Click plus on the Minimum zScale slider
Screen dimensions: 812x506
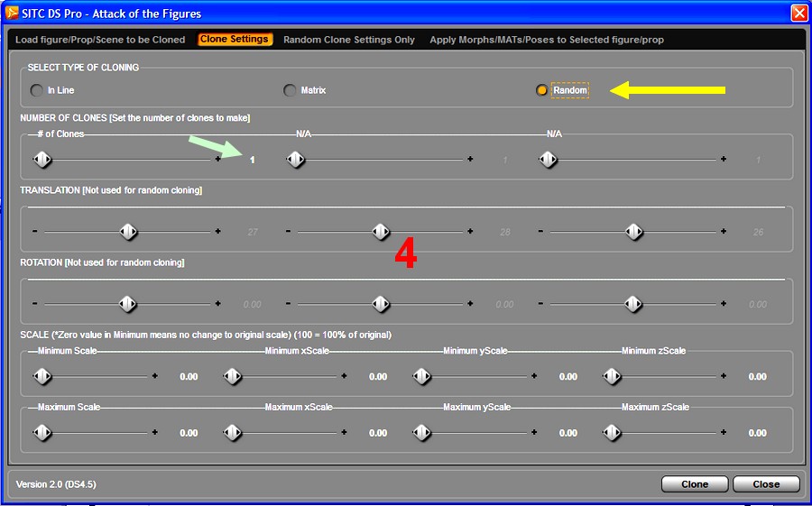click(x=724, y=376)
